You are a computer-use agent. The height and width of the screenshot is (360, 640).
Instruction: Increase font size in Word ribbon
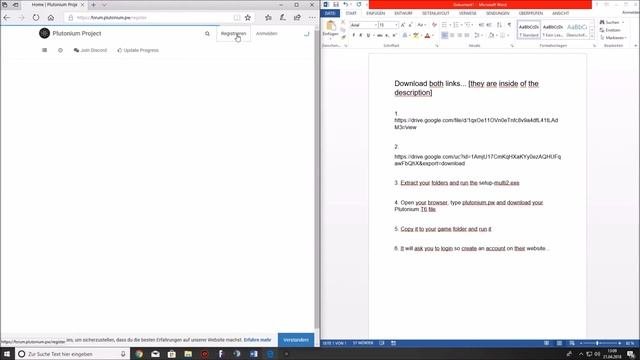(x=403, y=25)
